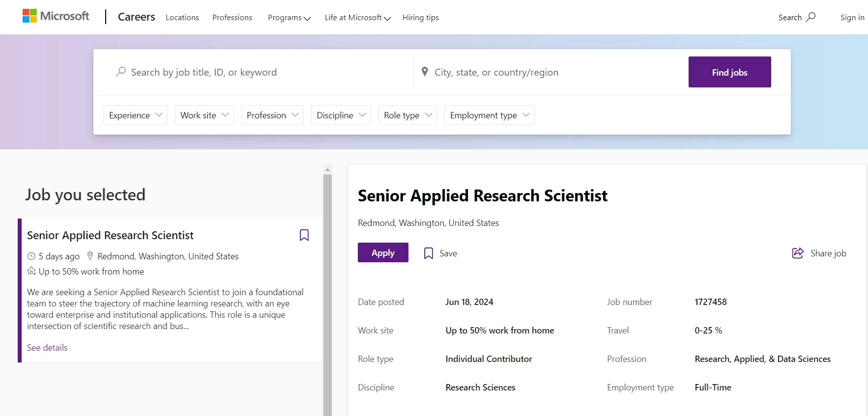This screenshot has height=416, width=868.
Task: Click the Share job label
Action: 828,253
